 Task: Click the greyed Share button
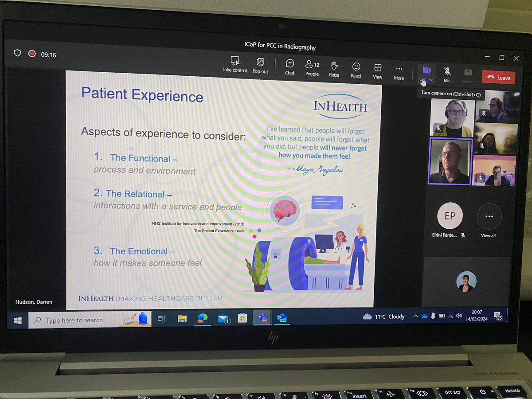click(x=468, y=76)
